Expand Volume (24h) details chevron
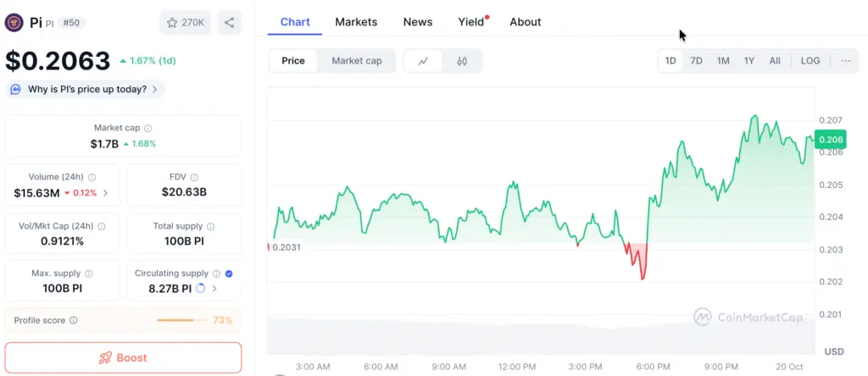Screen dimensions: 868x376 (x=105, y=193)
